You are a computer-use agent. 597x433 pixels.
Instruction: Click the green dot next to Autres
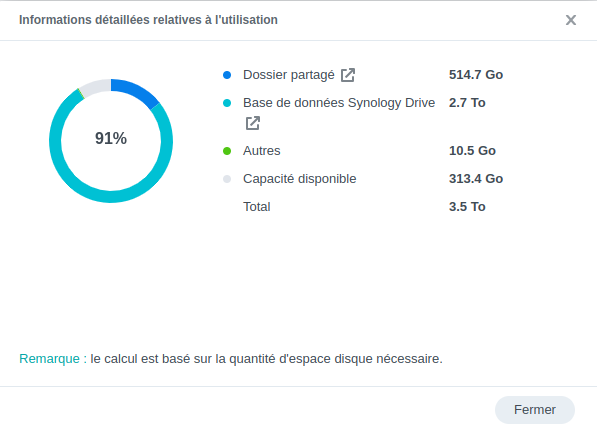point(227,151)
